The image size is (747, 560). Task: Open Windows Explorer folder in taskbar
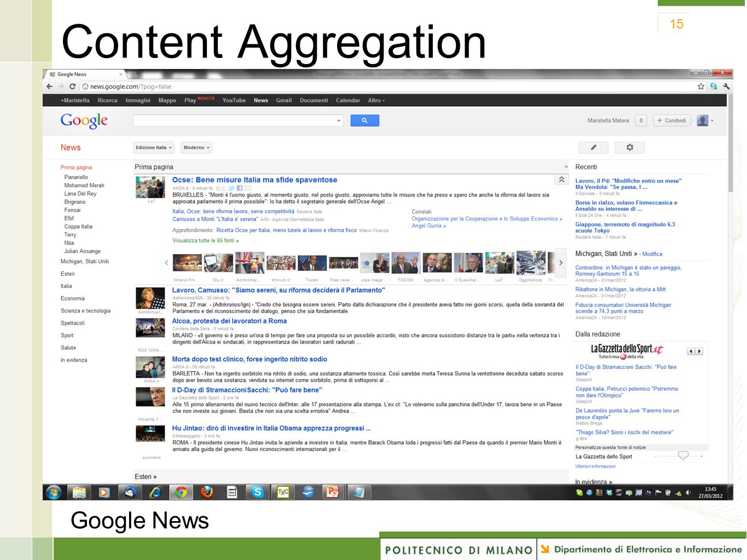79,492
